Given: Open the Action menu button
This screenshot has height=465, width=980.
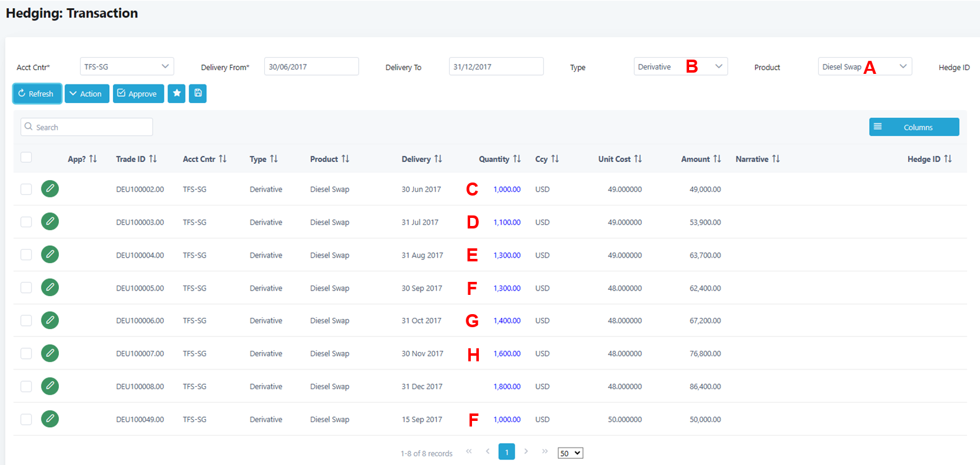Looking at the screenshot, I should [x=87, y=94].
